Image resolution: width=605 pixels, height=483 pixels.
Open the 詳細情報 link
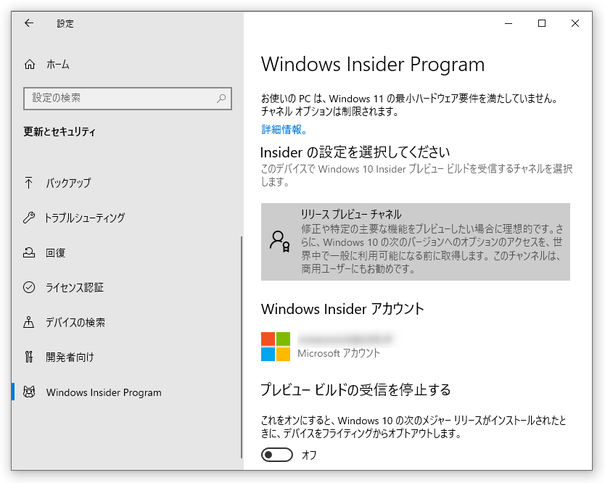click(284, 129)
